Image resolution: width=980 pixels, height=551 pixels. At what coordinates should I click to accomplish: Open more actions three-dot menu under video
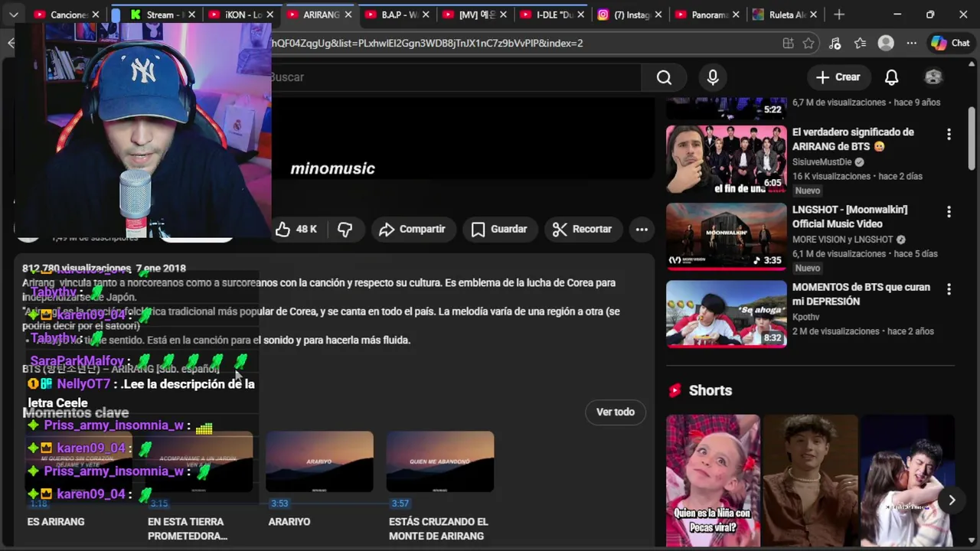click(642, 229)
